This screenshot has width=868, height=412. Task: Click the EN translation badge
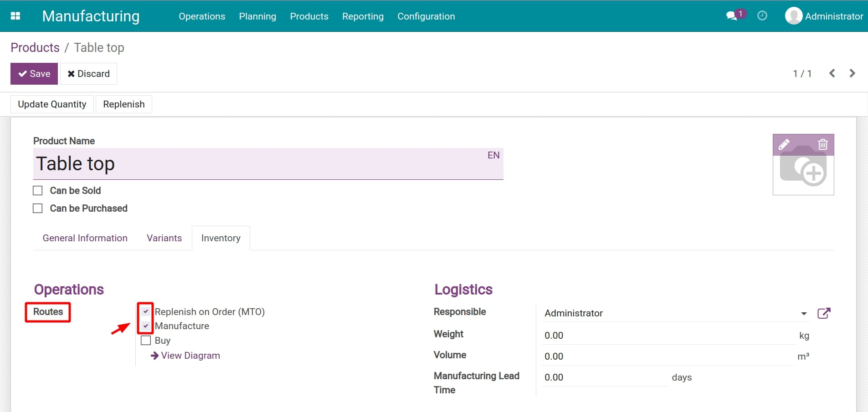coord(493,155)
